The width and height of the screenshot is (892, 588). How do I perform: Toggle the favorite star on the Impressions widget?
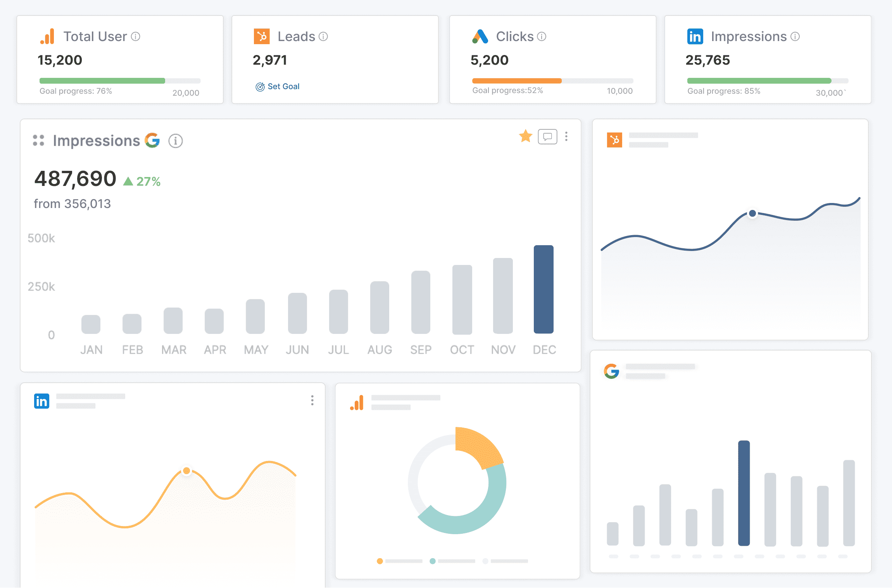click(525, 136)
